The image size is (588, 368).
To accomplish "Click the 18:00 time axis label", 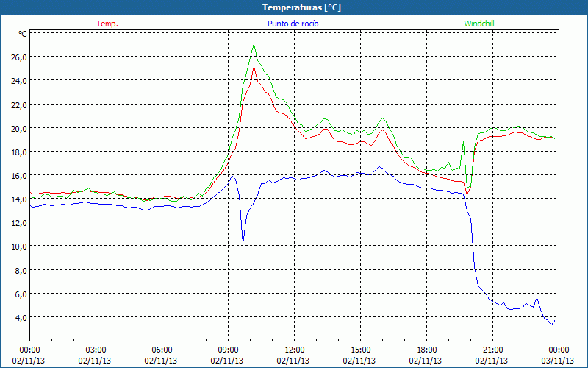I will point(427,350).
